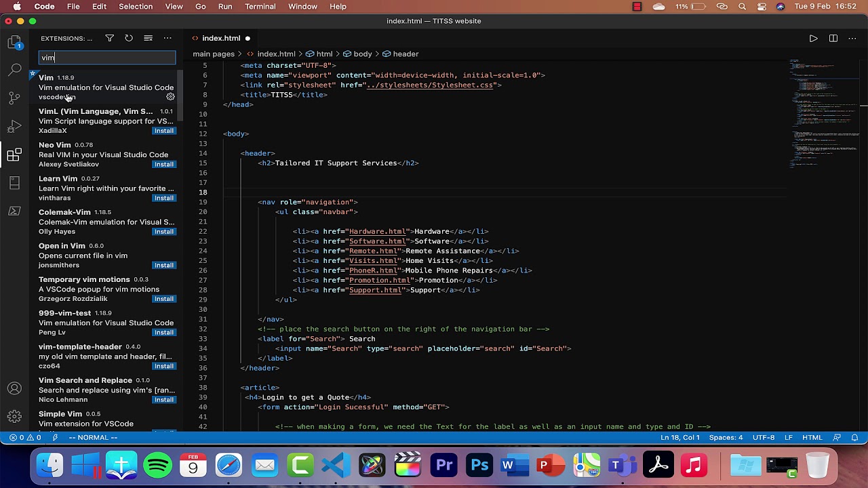The image size is (868, 488).
Task: Open Spotify from the Dock
Action: (x=157, y=466)
